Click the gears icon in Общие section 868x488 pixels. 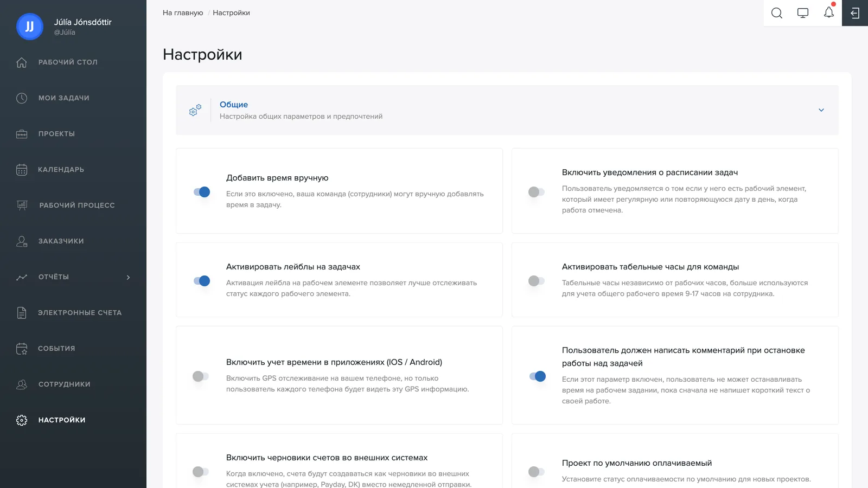(195, 110)
